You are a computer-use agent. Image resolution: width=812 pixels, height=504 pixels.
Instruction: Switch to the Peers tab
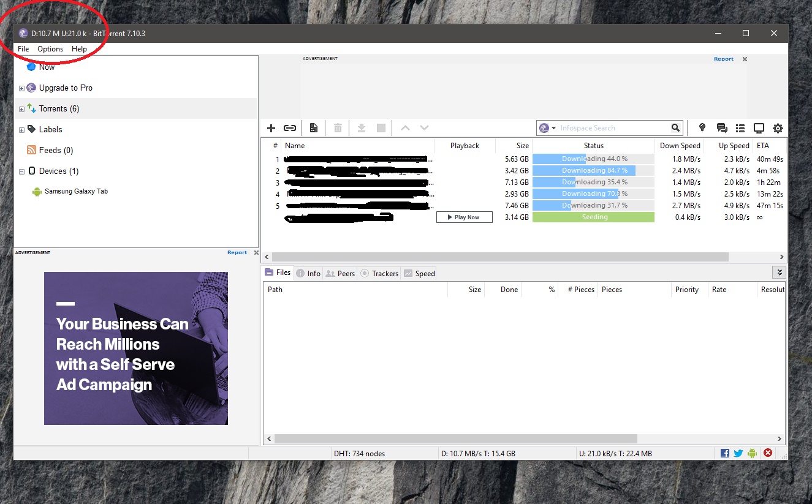point(340,274)
